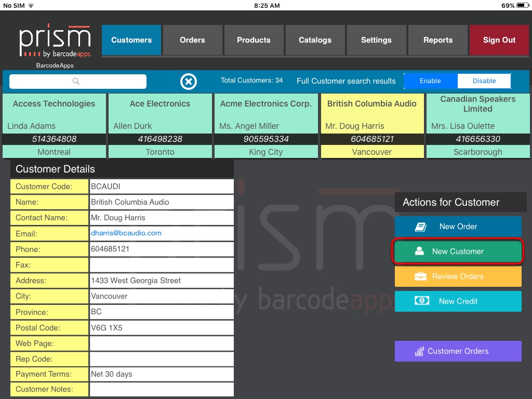Enable full customer search results
The height and width of the screenshot is (399, 532).
[x=431, y=81]
